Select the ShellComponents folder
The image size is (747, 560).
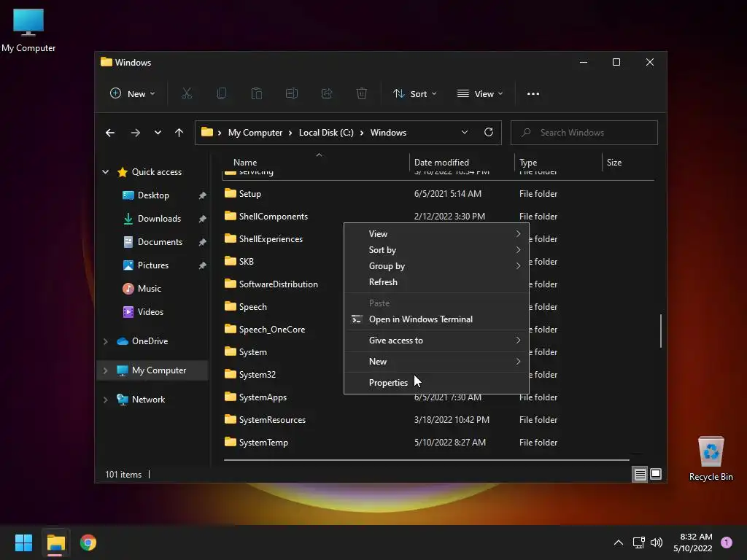(x=274, y=216)
